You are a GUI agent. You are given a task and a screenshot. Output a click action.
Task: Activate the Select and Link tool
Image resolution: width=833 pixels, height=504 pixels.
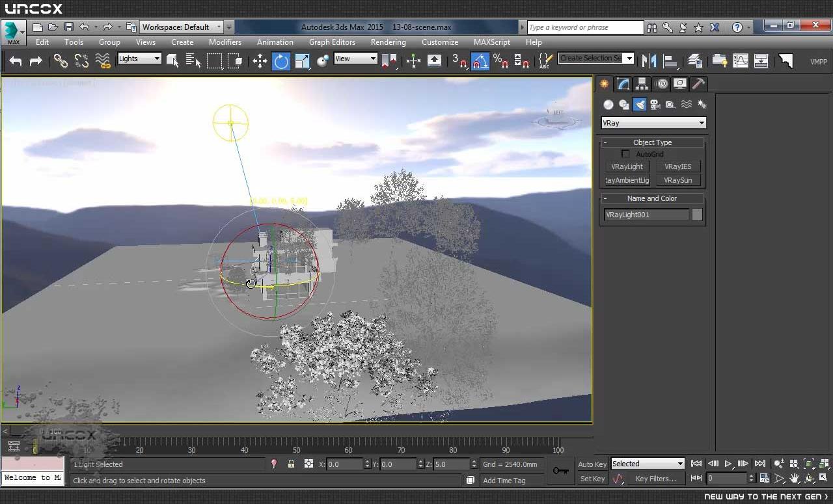click(61, 61)
